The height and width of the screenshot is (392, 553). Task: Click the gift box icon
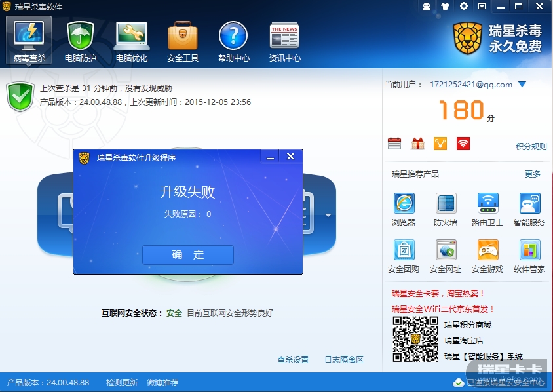(x=417, y=144)
